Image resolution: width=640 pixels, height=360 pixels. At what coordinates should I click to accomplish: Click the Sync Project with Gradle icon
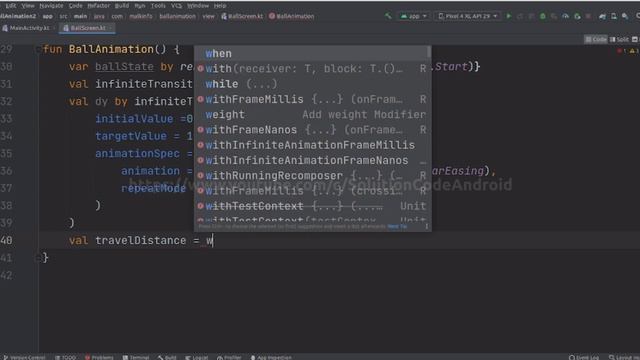602,16
